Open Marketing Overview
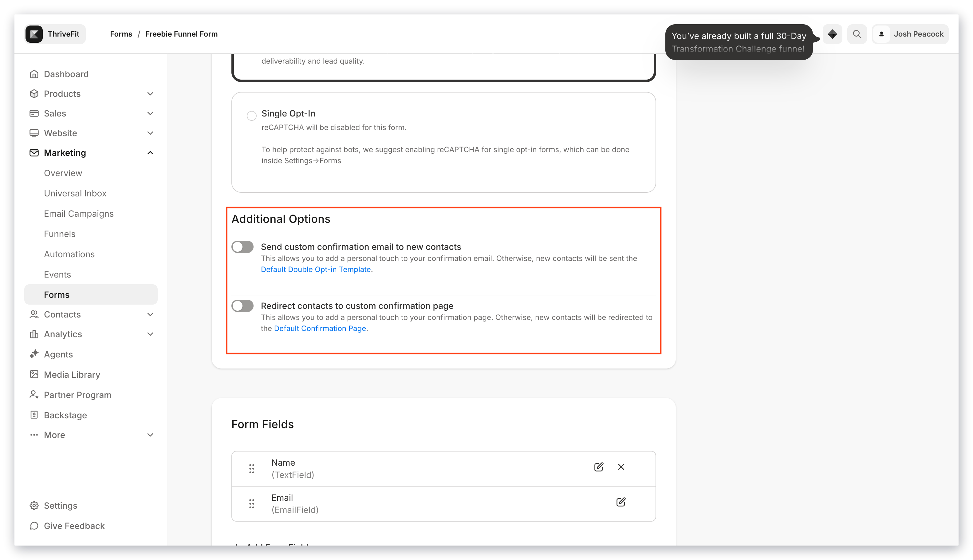The height and width of the screenshot is (560, 973). point(63,173)
